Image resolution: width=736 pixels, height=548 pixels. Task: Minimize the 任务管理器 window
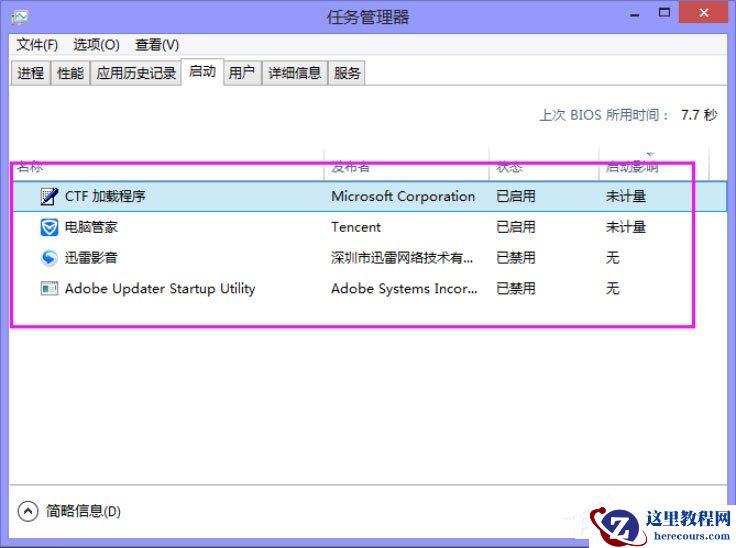[x=635, y=14]
